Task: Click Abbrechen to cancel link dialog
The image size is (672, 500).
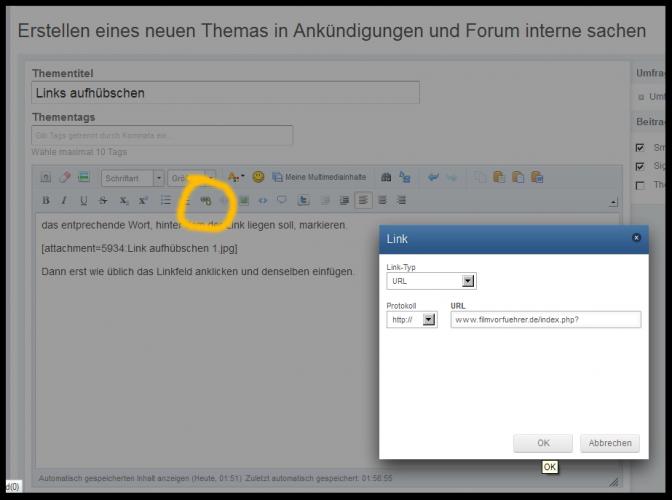Action: [609, 443]
